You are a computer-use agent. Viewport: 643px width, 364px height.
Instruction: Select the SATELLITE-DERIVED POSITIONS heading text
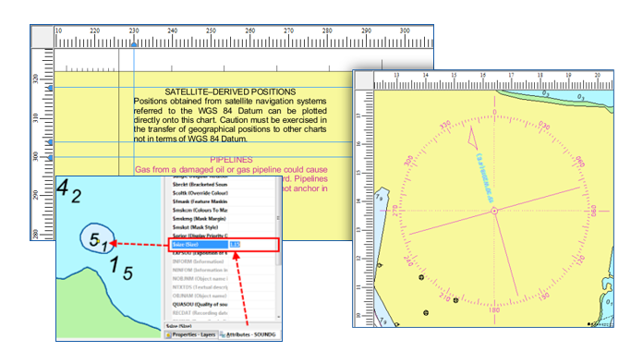230,91
